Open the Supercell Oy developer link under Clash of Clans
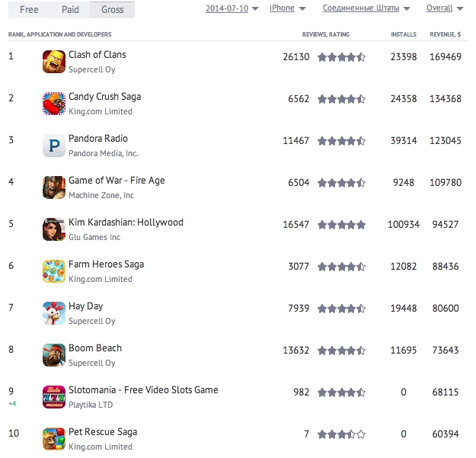The width and height of the screenshot is (476, 458). (x=91, y=69)
